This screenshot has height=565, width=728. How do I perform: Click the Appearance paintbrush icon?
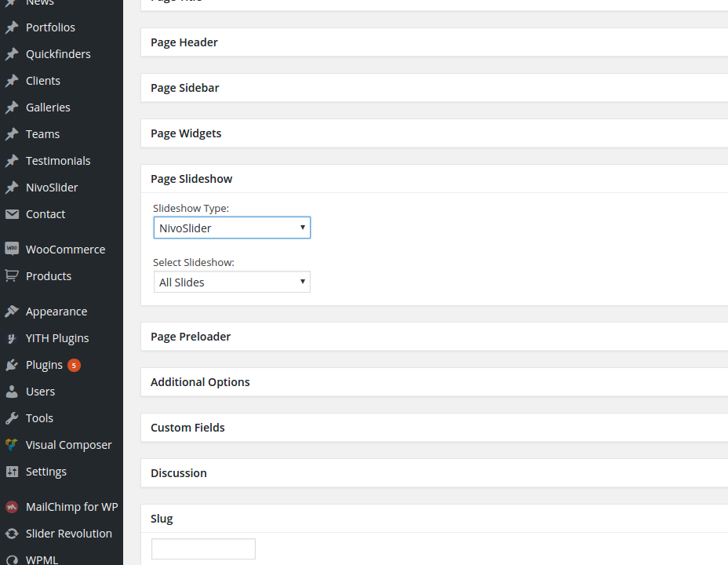tap(12, 312)
